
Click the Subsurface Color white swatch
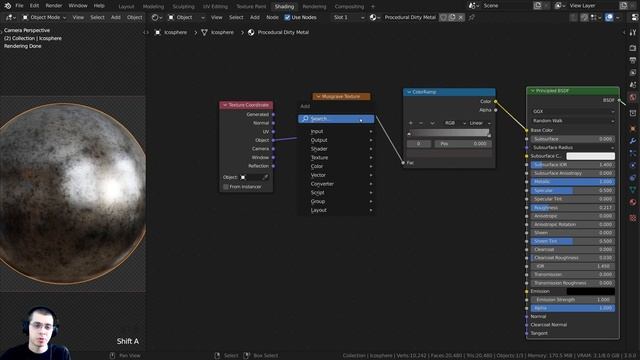(590, 156)
